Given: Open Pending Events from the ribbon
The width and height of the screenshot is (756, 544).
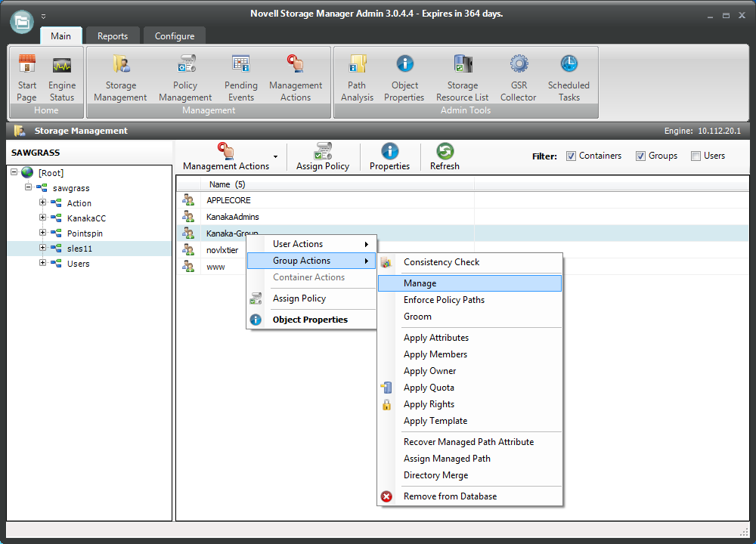Looking at the screenshot, I should click(241, 78).
